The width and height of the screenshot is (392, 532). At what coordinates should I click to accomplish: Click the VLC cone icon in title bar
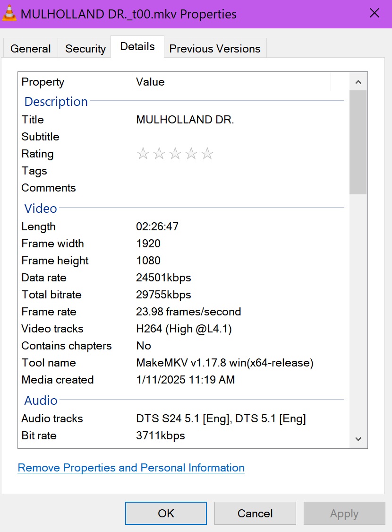pos(9,14)
